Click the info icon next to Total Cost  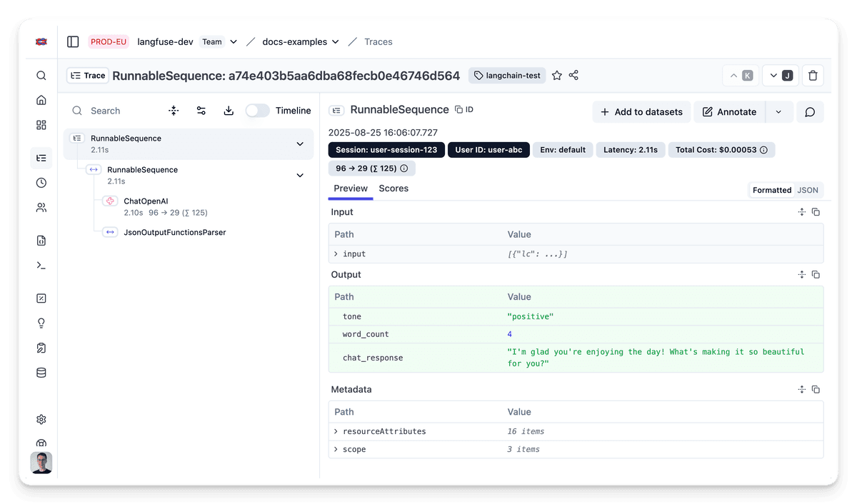tap(763, 150)
